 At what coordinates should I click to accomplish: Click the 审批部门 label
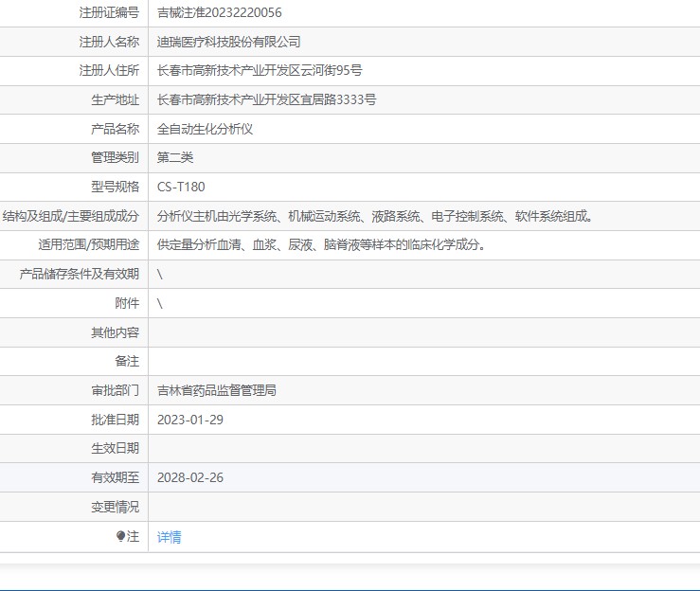(116, 390)
